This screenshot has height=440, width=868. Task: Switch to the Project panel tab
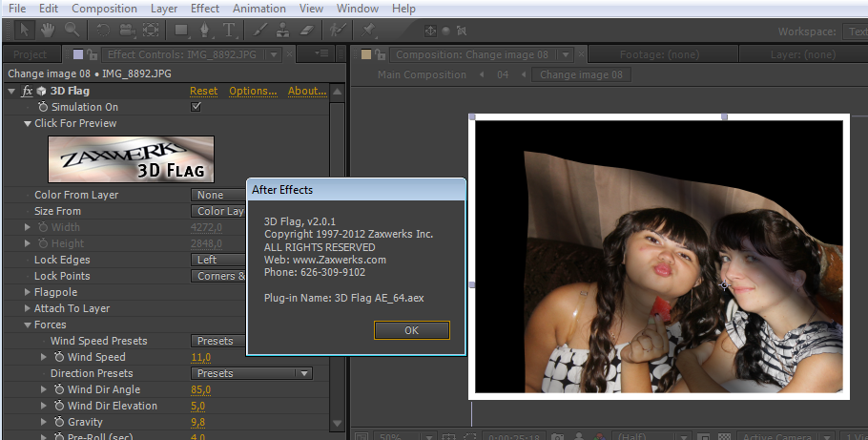(31, 54)
